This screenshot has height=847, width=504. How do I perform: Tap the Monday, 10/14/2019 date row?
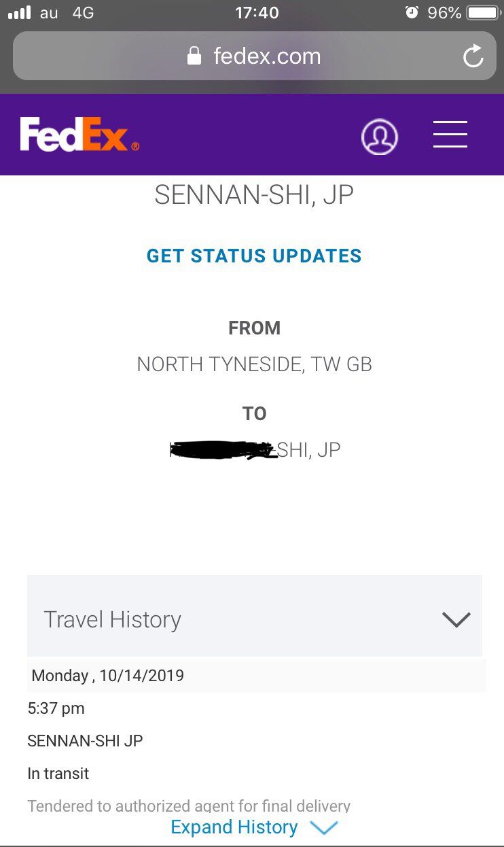(x=257, y=676)
